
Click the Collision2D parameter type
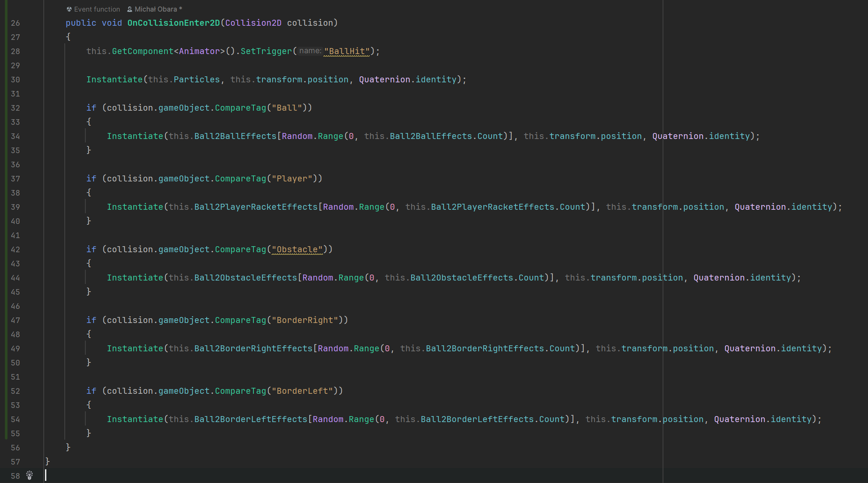pos(253,23)
